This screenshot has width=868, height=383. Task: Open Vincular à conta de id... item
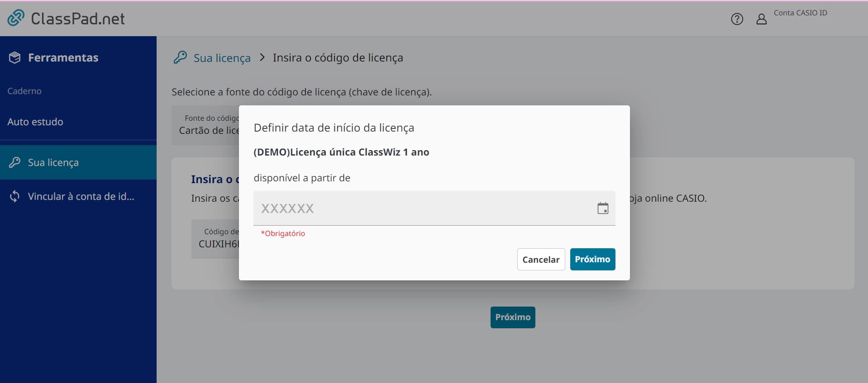(78, 196)
